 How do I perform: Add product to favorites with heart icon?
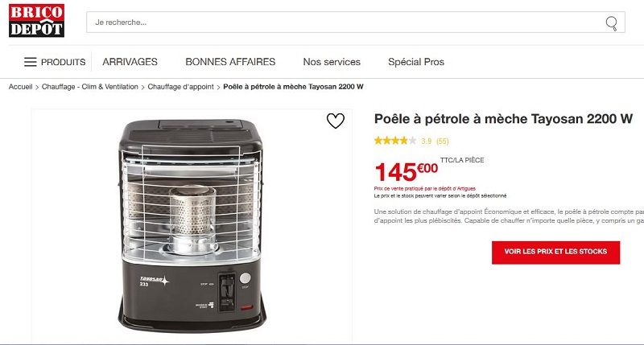pyautogui.click(x=336, y=121)
